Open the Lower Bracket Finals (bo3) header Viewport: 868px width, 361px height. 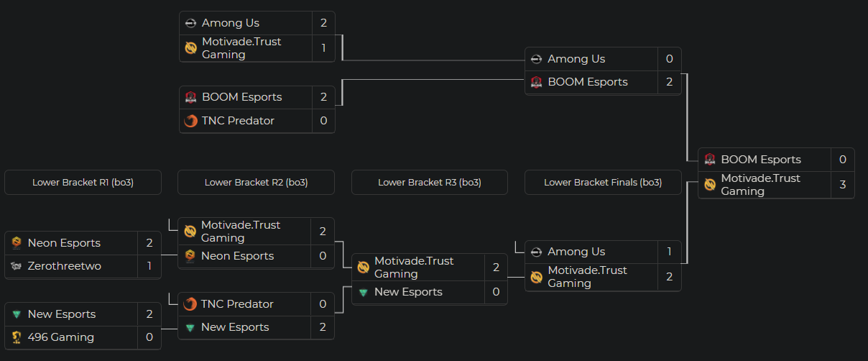[603, 183]
